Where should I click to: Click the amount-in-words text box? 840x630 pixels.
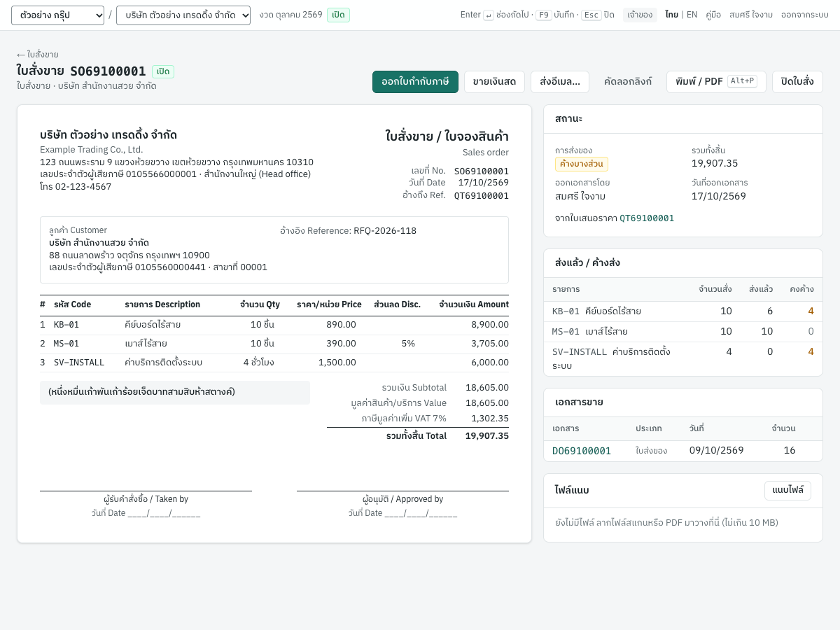click(175, 393)
